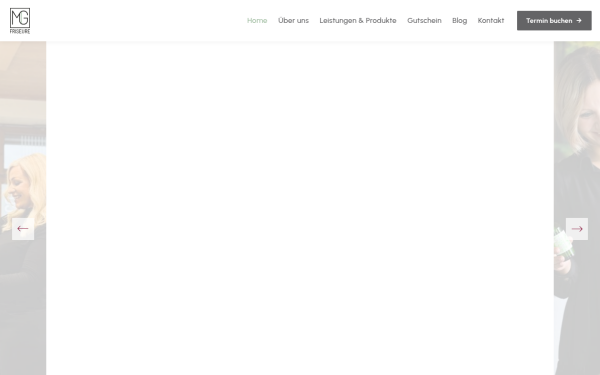Click the FRISEURE text under the logo
This screenshot has width=600, height=375.
20,31
